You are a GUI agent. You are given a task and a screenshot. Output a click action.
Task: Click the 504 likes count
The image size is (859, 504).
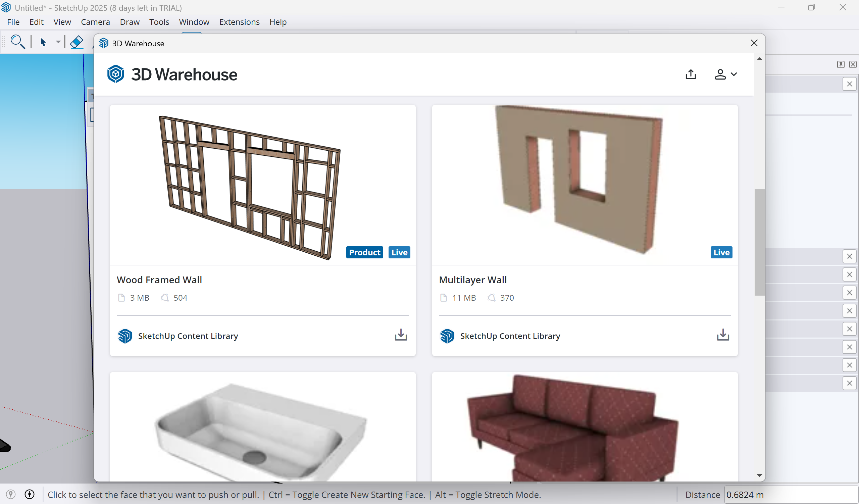(180, 298)
